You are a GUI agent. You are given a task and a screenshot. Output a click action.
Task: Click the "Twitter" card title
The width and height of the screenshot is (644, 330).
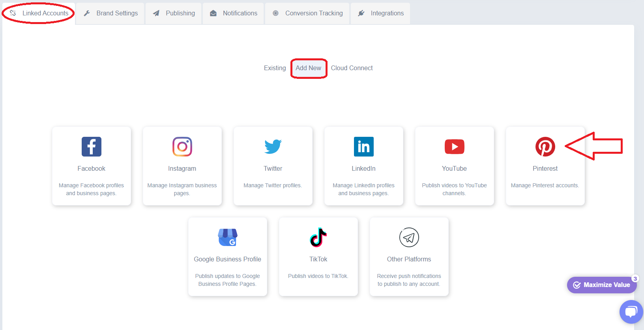click(273, 169)
